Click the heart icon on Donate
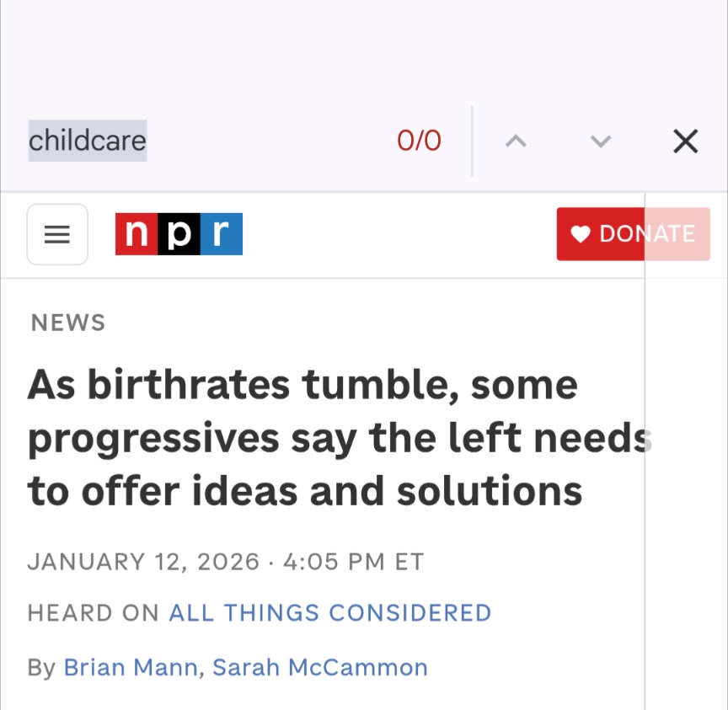The image size is (728, 710). pos(581,234)
